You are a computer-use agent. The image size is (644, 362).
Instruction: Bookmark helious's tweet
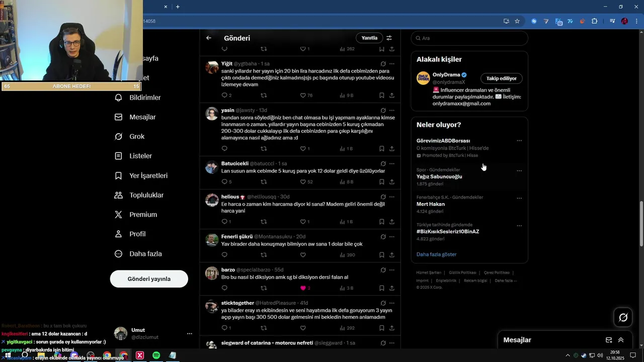382,221
